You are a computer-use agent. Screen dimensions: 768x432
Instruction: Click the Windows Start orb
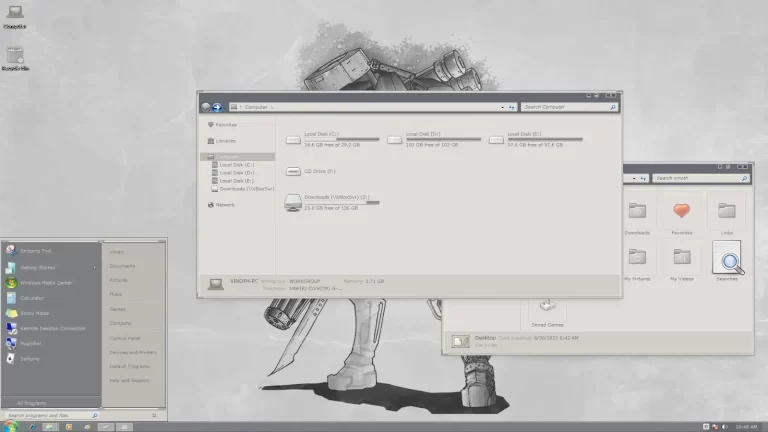click(9, 427)
